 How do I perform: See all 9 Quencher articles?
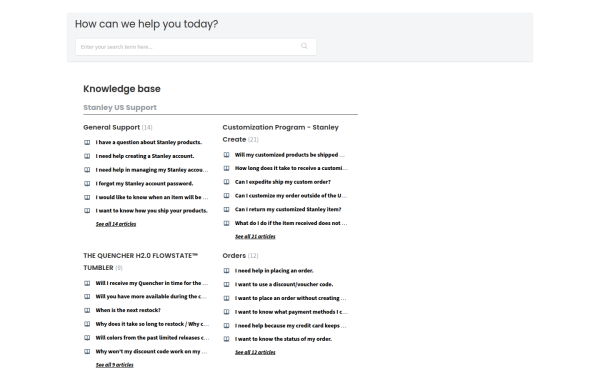(x=114, y=365)
